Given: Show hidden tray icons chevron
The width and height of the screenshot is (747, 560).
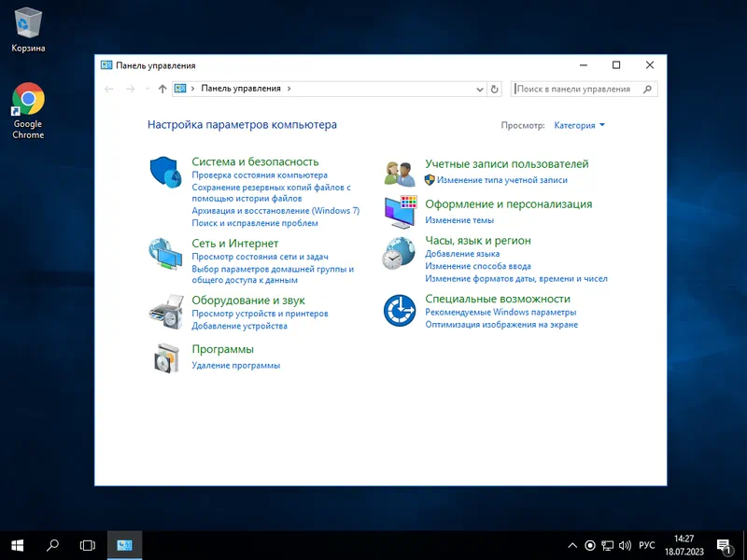Looking at the screenshot, I should coord(572,546).
